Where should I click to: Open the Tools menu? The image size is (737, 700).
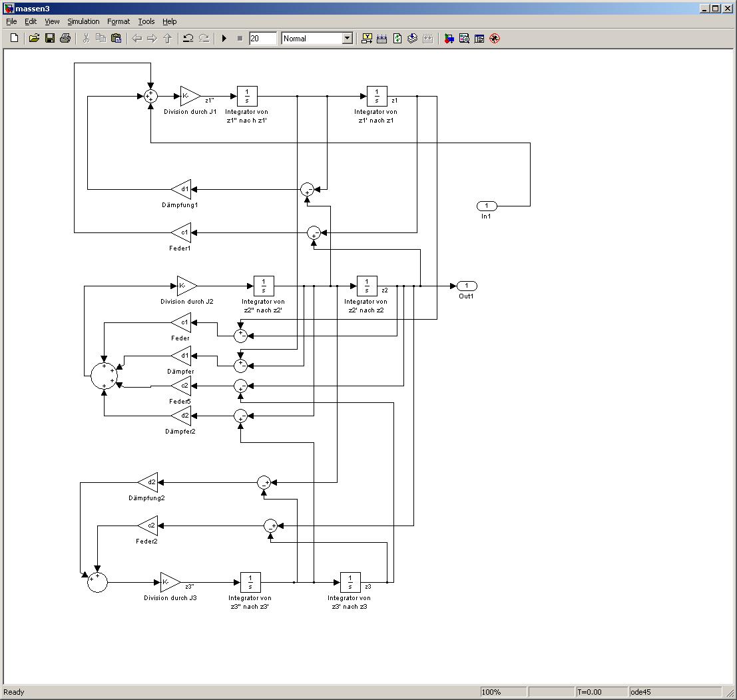146,21
